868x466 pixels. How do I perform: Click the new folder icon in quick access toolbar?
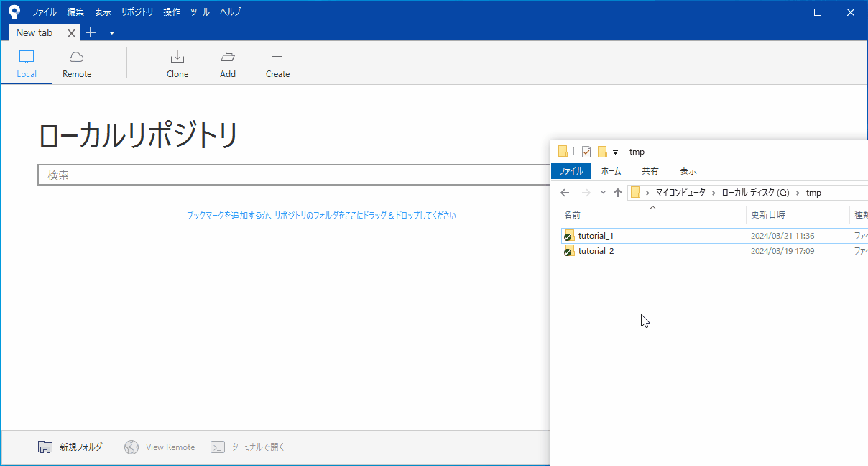603,152
